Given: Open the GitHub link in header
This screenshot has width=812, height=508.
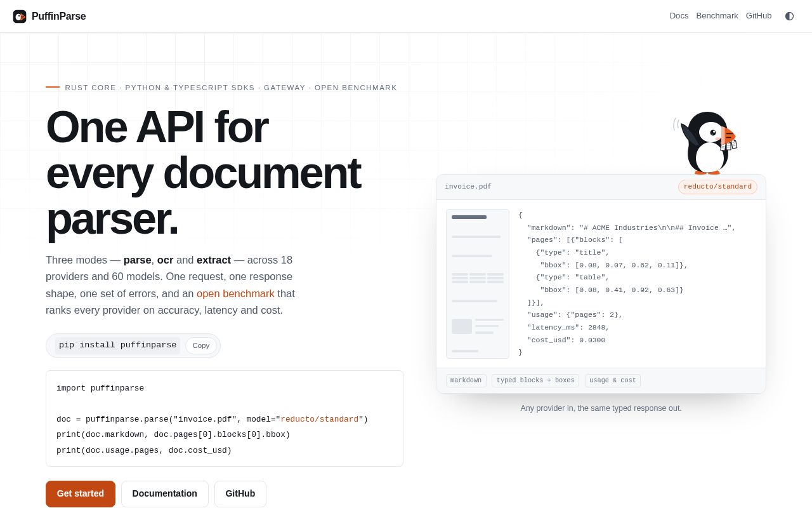Looking at the screenshot, I should [759, 16].
